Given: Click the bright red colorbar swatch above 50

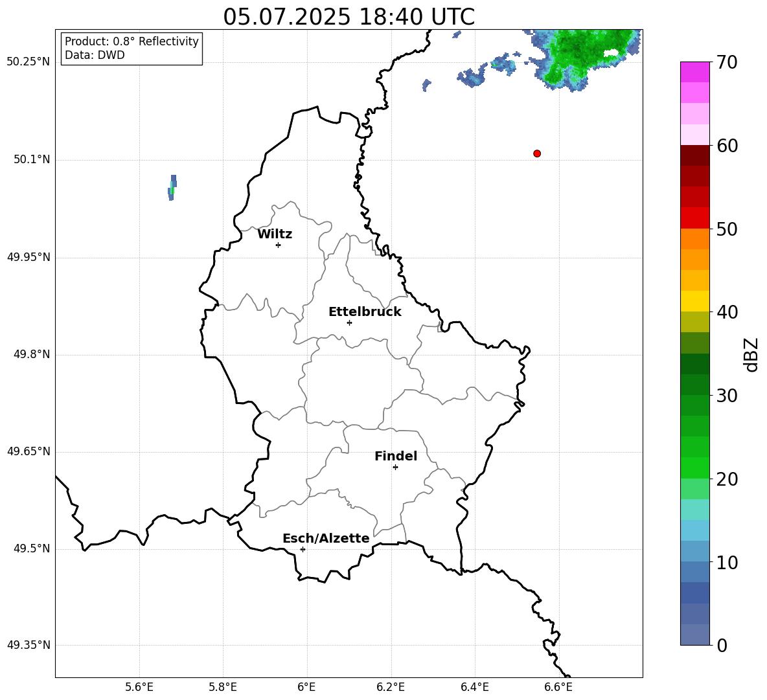Looking at the screenshot, I should pyautogui.click(x=695, y=218).
